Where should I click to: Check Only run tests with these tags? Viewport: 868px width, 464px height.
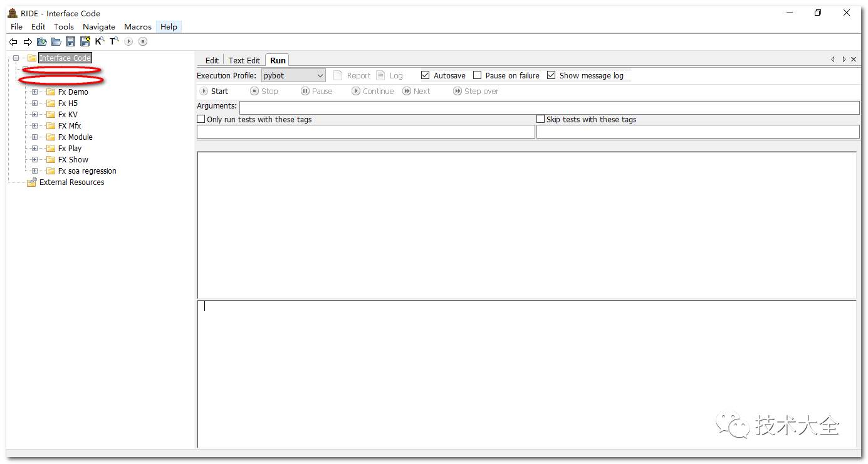pyautogui.click(x=201, y=119)
